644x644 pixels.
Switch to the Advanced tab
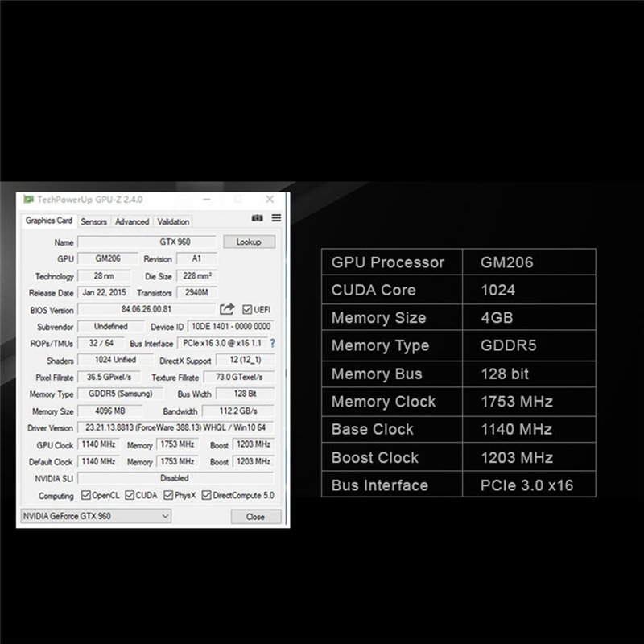(x=132, y=222)
